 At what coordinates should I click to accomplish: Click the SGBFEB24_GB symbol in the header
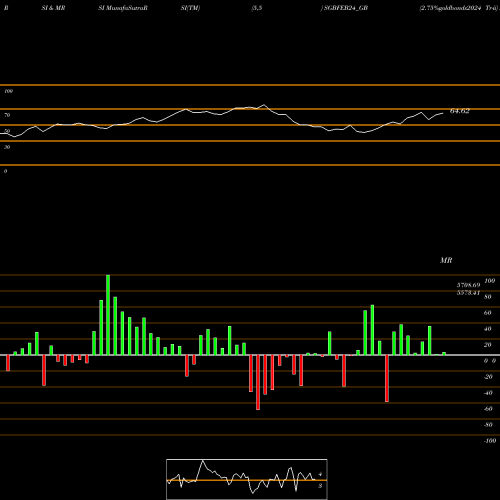tap(346, 8)
